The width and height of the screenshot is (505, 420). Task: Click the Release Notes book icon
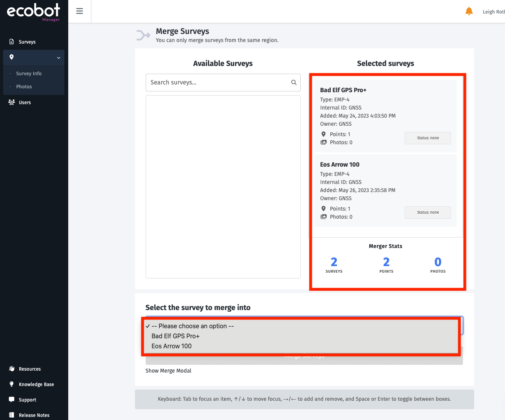(x=12, y=415)
